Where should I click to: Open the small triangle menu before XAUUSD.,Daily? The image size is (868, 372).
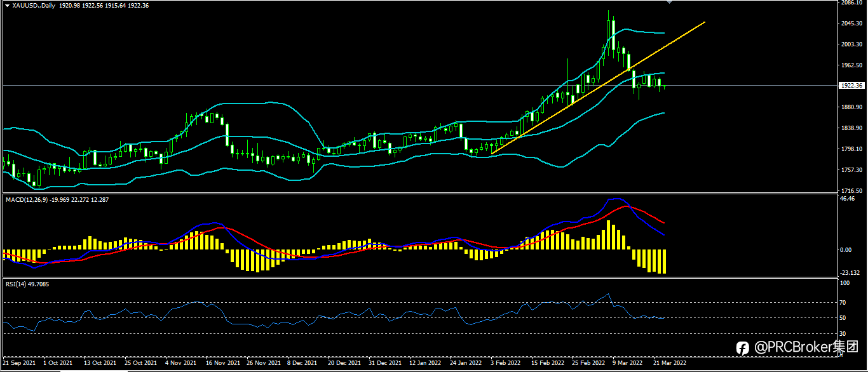point(7,6)
